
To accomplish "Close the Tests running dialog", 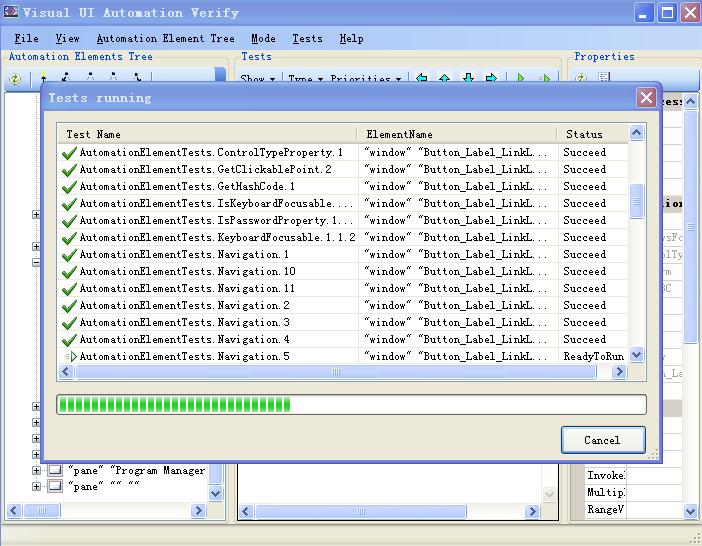I will point(646,97).
